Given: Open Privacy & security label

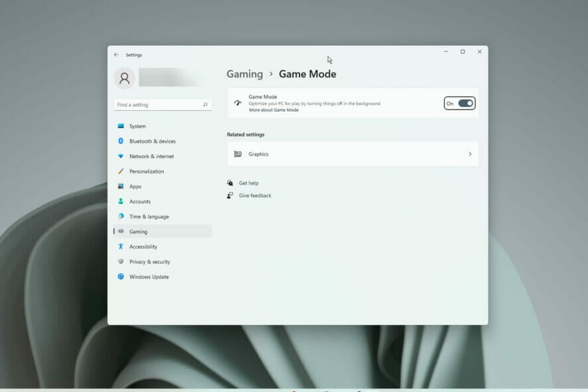Looking at the screenshot, I should tap(149, 262).
